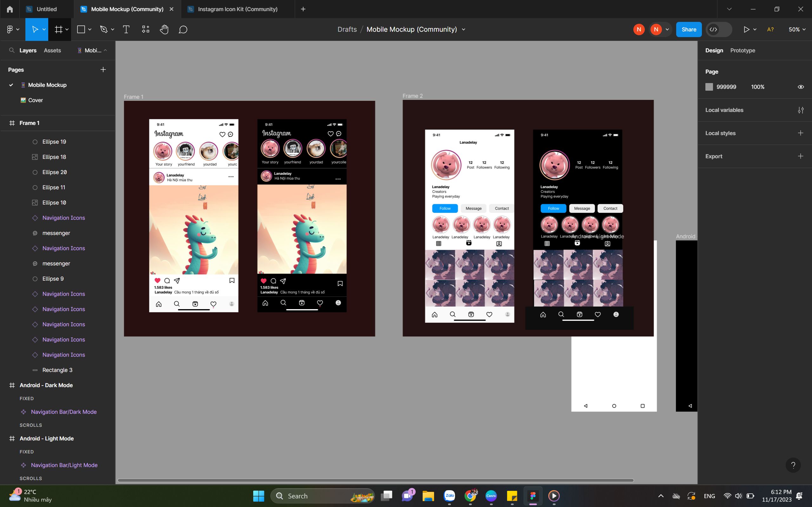Select the Move tool

[35, 29]
